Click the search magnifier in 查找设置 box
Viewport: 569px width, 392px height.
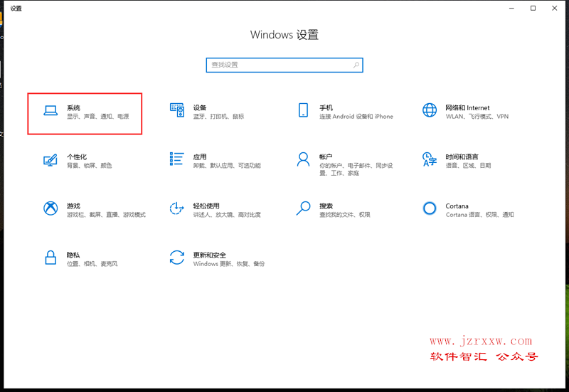tap(356, 65)
